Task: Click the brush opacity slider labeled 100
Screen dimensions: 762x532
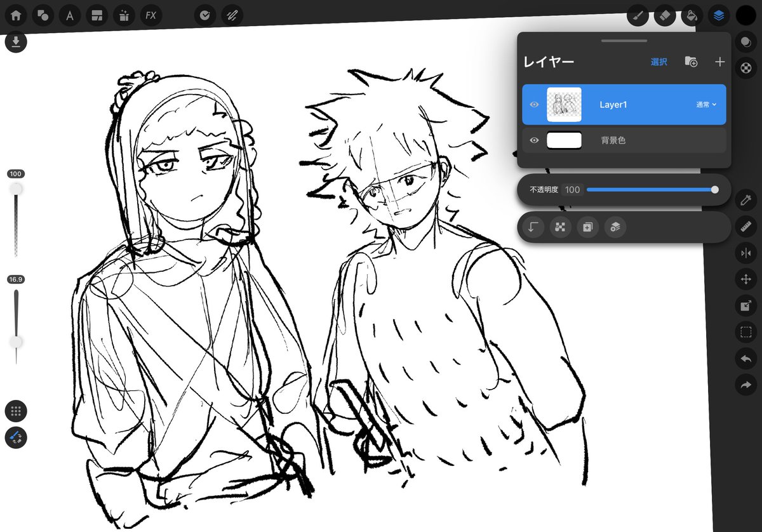Action: [16, 219]
